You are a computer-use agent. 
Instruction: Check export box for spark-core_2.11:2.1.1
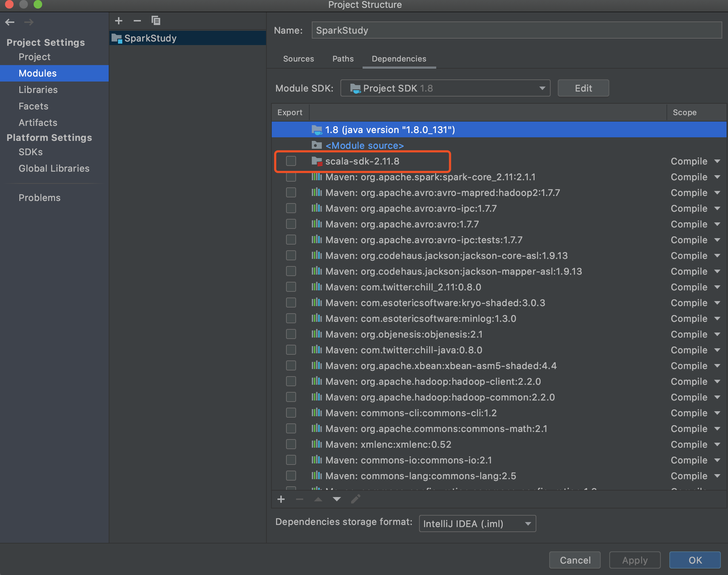(291, 177)
